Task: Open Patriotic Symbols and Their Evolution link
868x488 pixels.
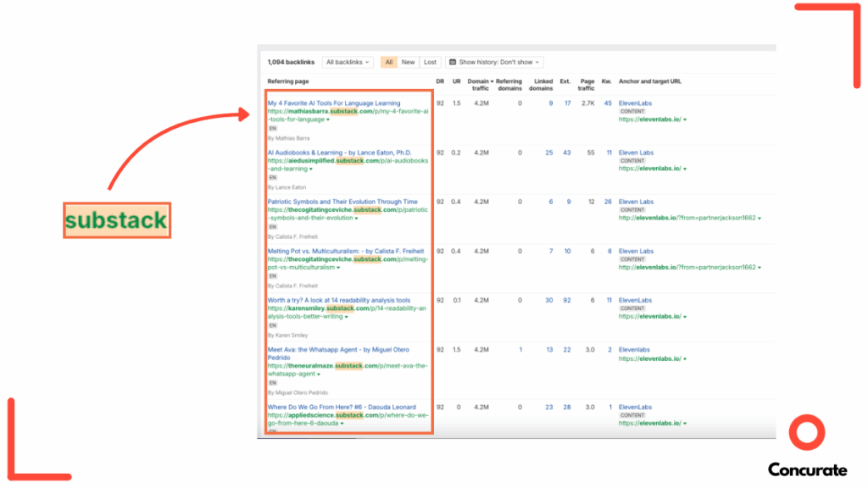Action: [342, 202]
